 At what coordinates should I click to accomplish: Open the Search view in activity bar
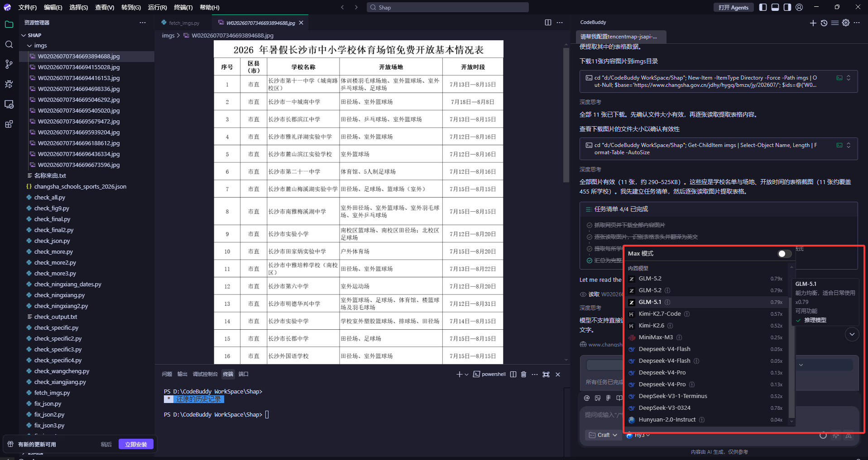pos(9,44)
